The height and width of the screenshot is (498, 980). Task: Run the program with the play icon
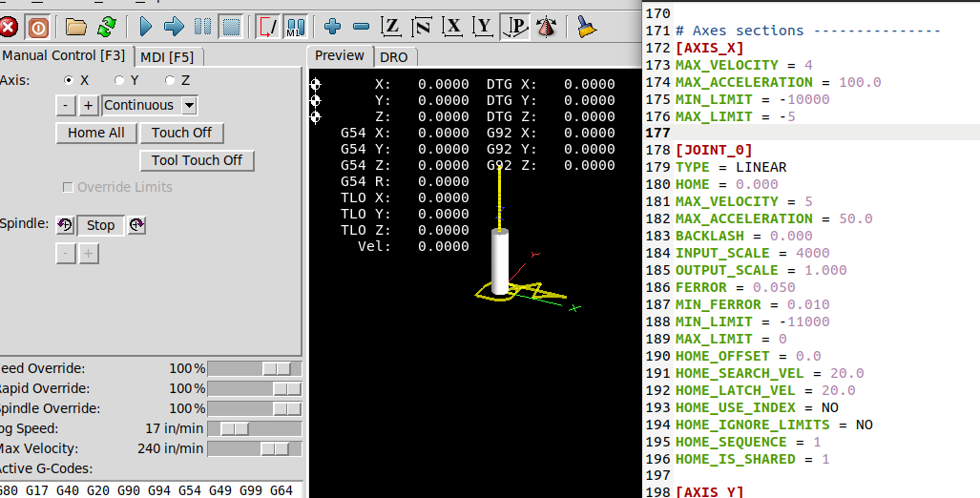tap(146, 27)
